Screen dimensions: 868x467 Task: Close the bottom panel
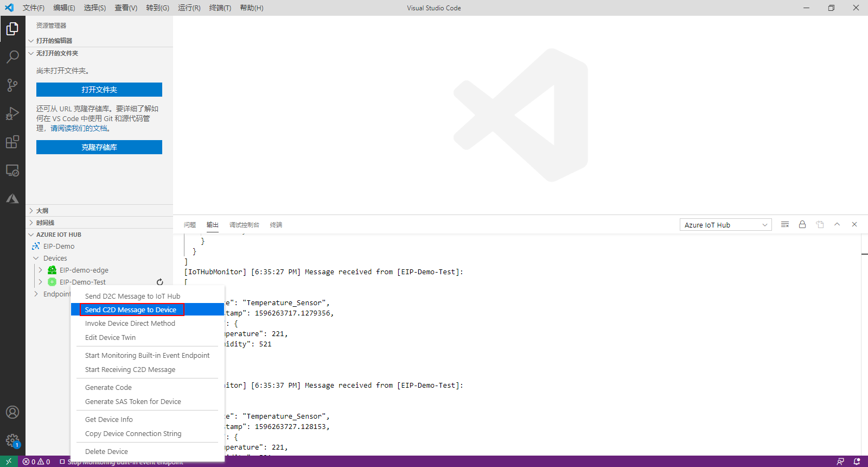coord(854,224)
